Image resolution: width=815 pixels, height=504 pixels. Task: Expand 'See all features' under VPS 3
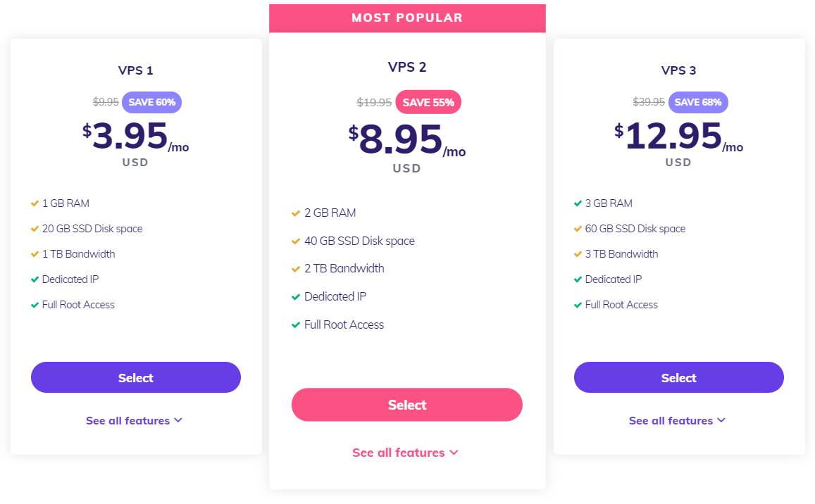[678, 420]
